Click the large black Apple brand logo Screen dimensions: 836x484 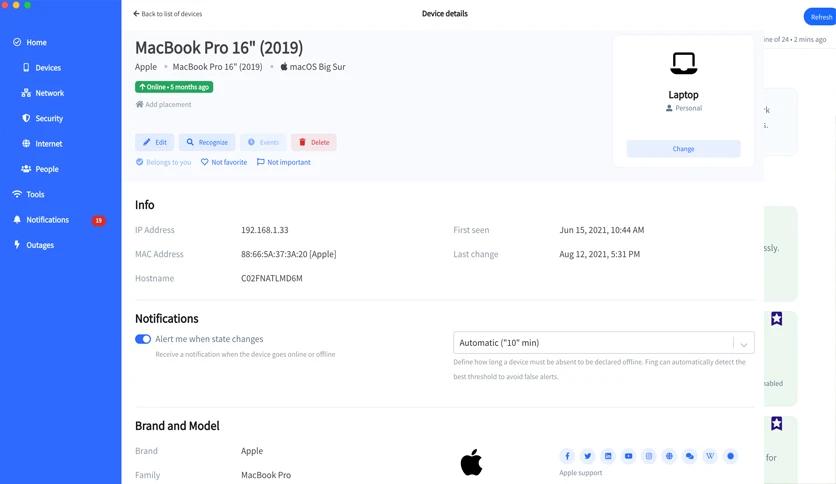tap(471, 462)
